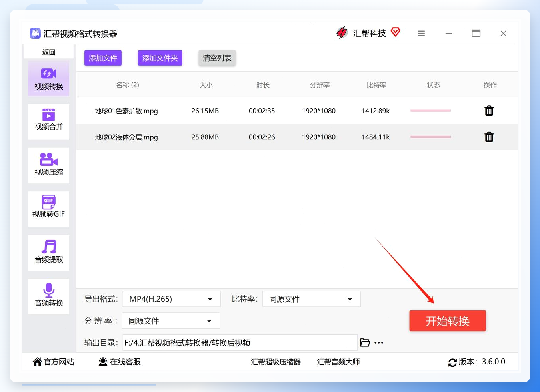Click progress bar for 地球01色素扩散.mpg
The height and width of the screenshot is (392, 540).
point(430,111)
